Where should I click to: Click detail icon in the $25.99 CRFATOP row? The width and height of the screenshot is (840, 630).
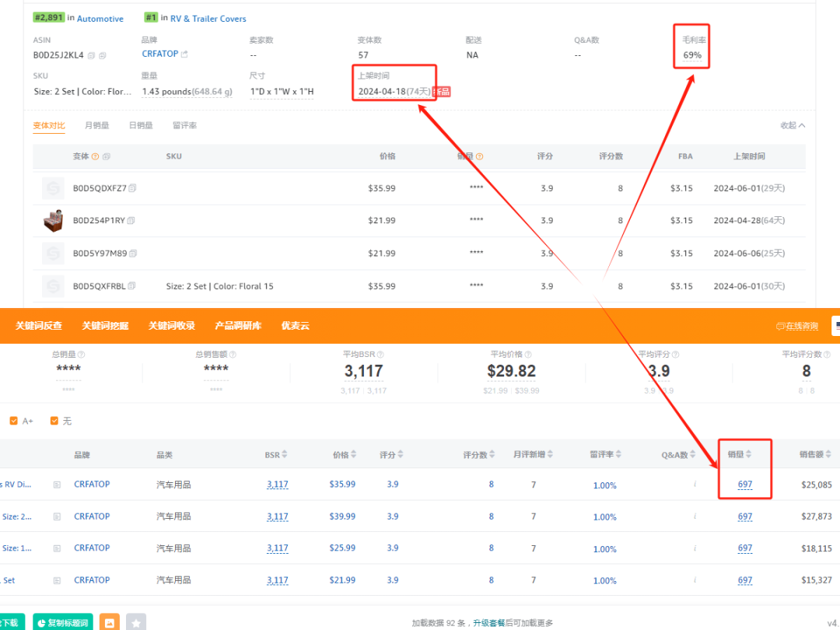[57, 548]
